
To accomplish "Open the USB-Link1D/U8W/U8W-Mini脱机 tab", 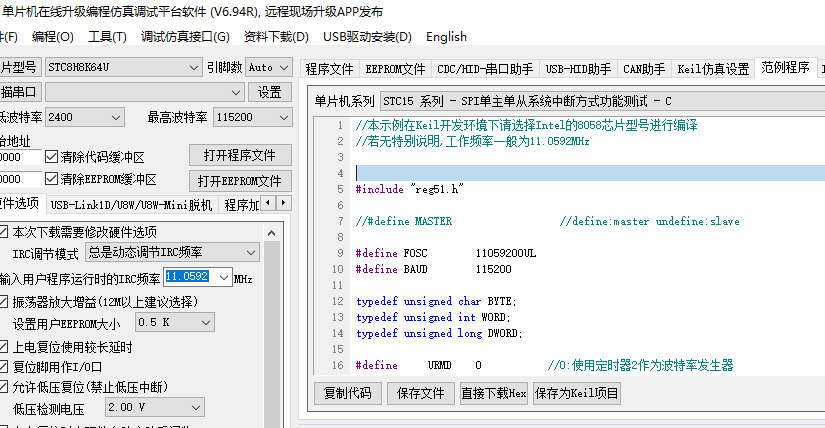I will click(132, 205).
